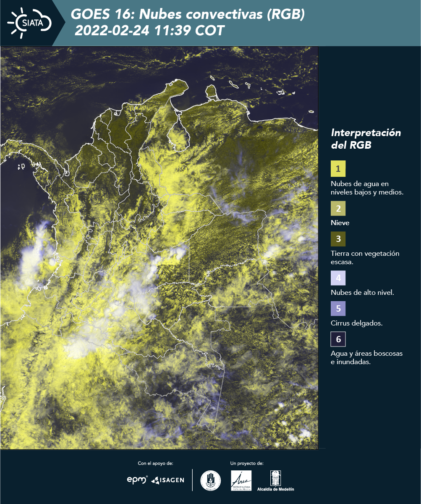Click the heading "Interpretación del RGB"
This screenshot has width=421, height=504.
point(366,139)
